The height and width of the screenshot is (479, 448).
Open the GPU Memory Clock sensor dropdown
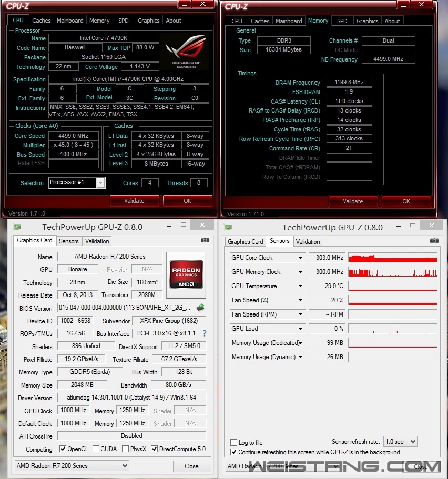click(300, 272)
